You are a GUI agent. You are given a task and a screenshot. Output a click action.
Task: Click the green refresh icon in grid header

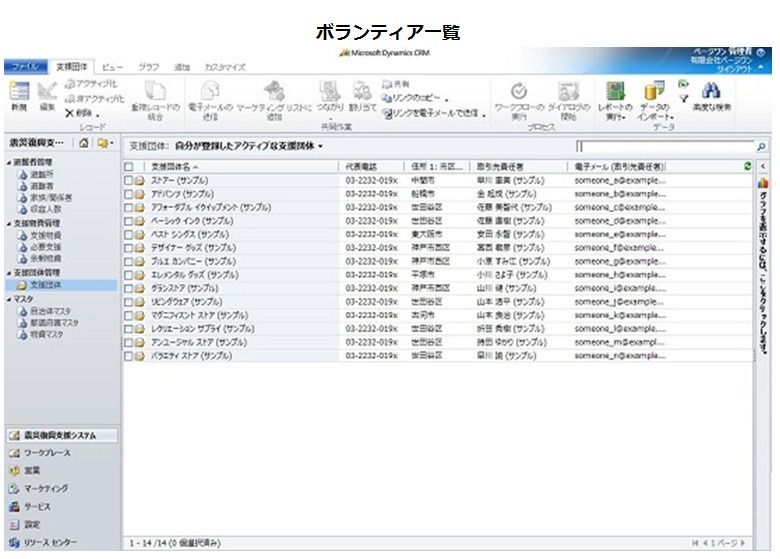click(747, 165)
